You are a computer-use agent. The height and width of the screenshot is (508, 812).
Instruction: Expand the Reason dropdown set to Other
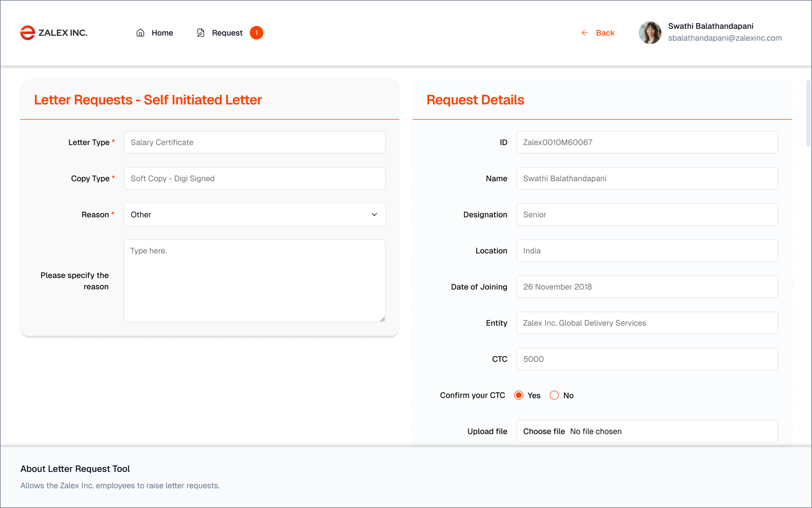[x=255, y=214]
